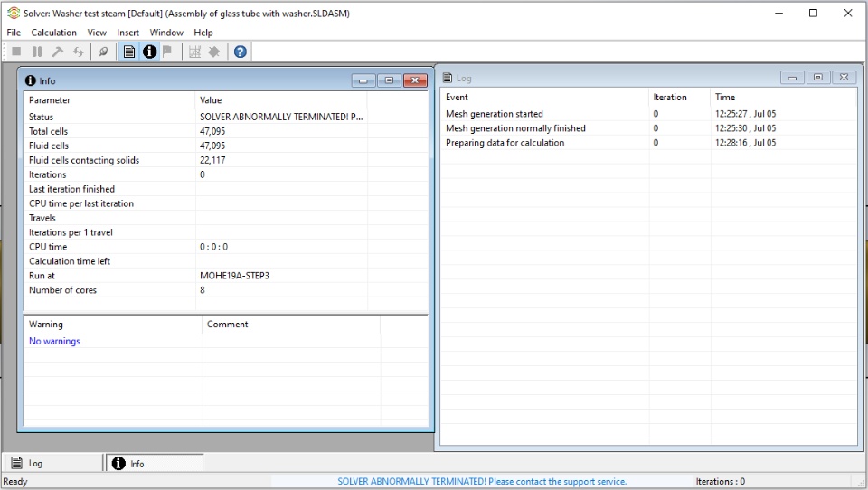
Task: Click the Time column header in Log
Action: pos(783,98)
